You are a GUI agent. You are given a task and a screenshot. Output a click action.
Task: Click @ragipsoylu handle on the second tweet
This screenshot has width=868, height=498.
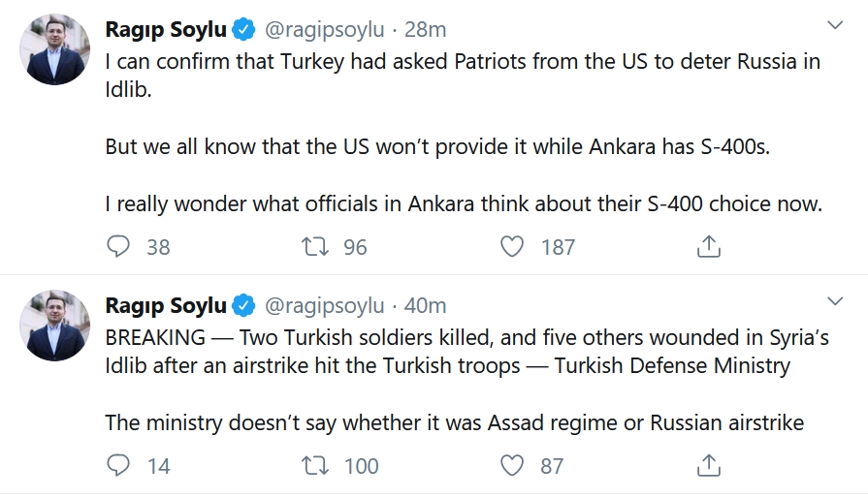click(325, 306)
